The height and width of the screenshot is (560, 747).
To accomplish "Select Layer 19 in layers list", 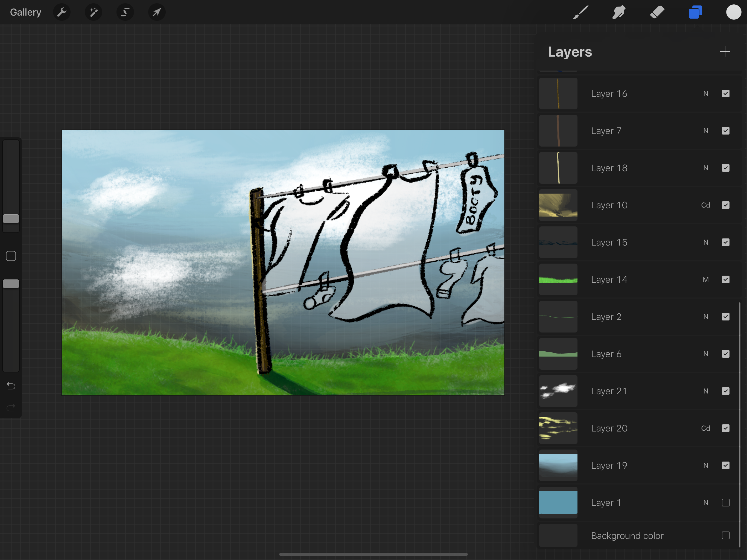I will point(609,465).
